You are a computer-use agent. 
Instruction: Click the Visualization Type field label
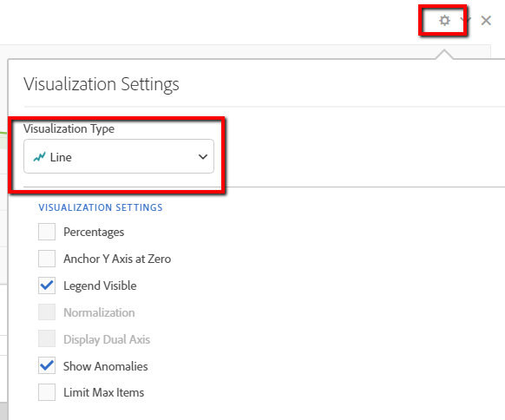(x=69, y=128)
